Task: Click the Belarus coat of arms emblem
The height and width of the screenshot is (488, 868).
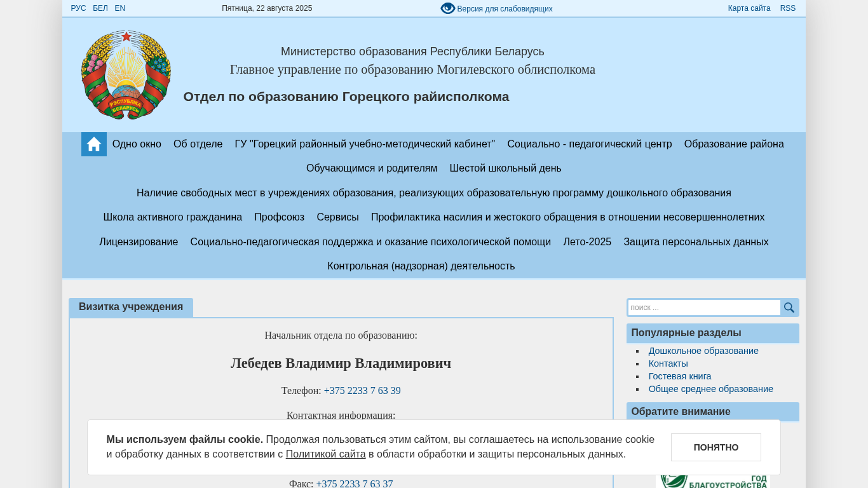Action: coord(126,75)
